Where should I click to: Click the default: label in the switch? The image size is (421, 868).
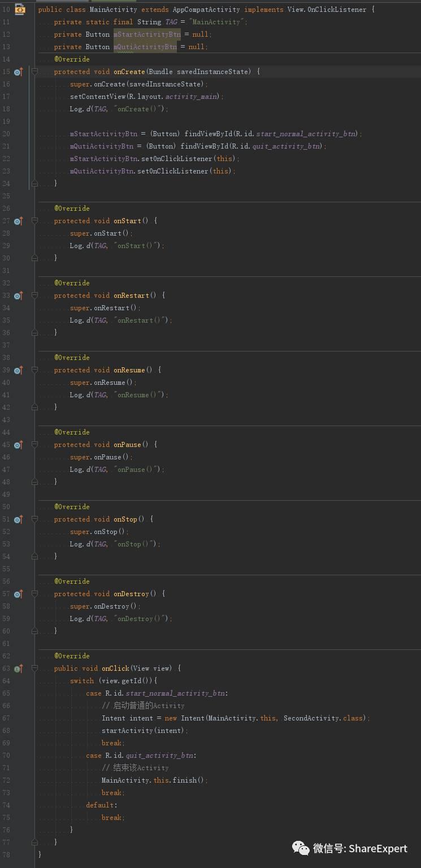[x=102, y=805]
